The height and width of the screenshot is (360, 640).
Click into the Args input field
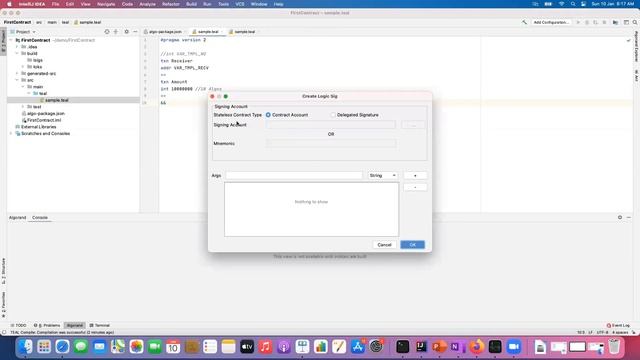pos(294,176)
